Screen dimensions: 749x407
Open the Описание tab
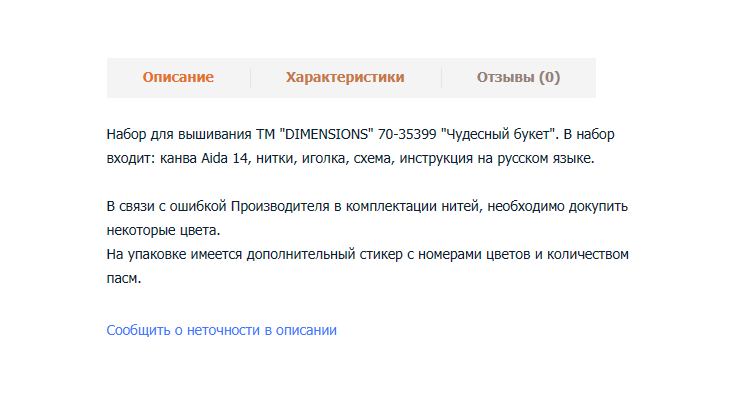click(178, 77)
